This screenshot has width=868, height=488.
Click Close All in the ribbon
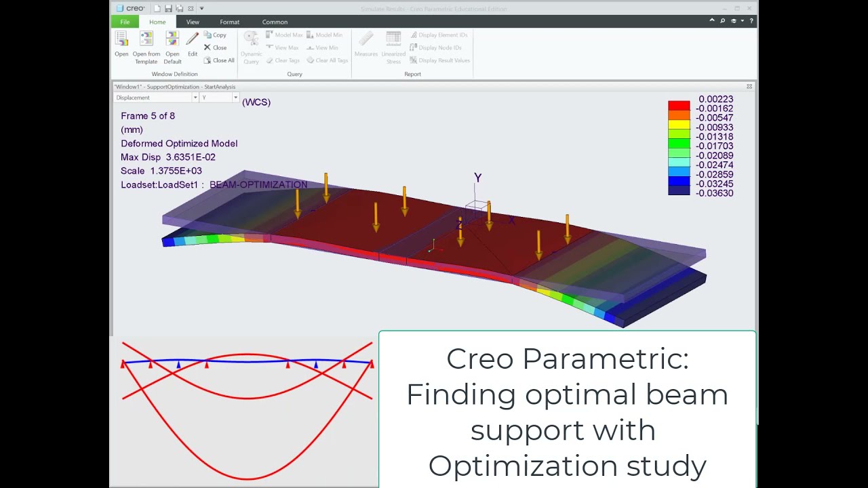coord(219,60)
